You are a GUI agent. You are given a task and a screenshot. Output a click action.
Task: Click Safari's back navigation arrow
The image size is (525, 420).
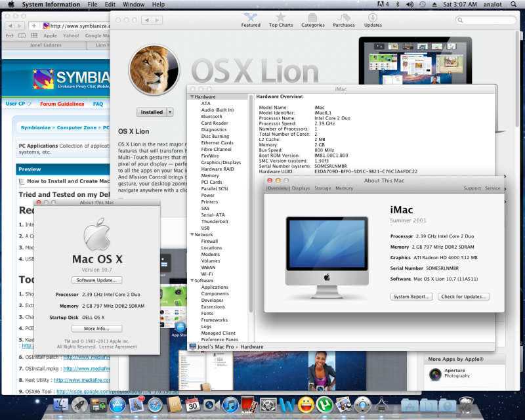[x=10, y=26]
